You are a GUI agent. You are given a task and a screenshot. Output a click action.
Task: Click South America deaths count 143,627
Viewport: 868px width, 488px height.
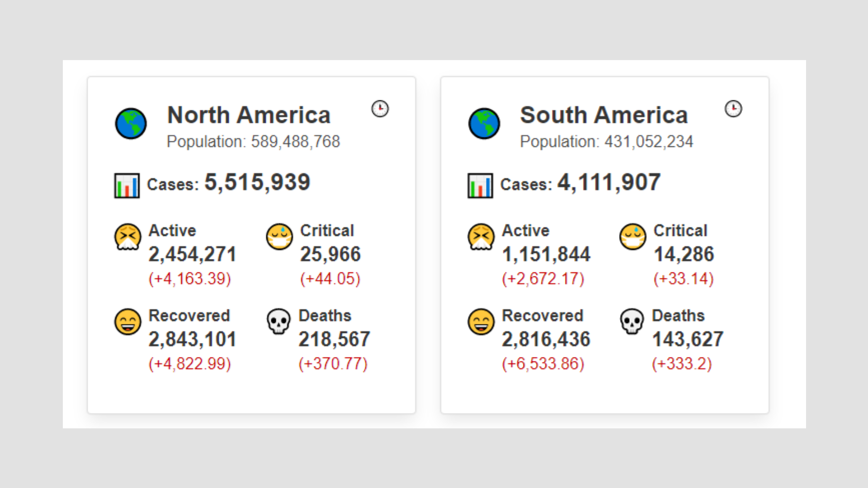688,339
